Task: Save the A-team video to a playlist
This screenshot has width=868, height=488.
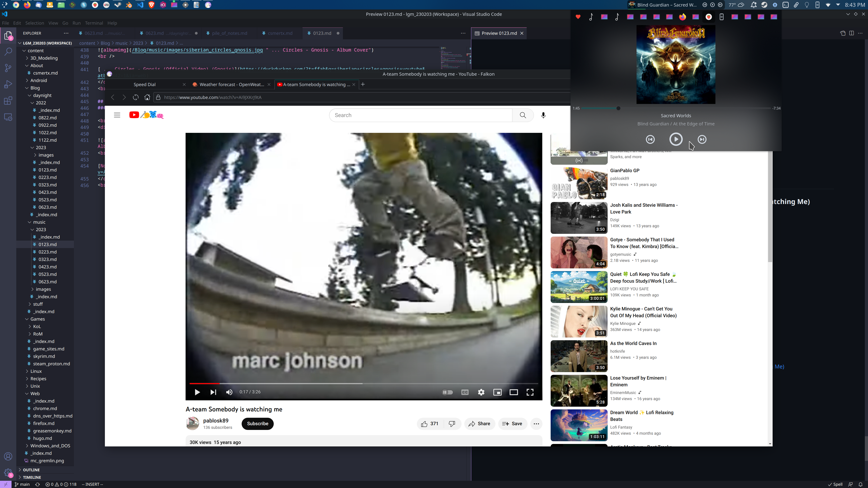Action: (x=512, y=424)
